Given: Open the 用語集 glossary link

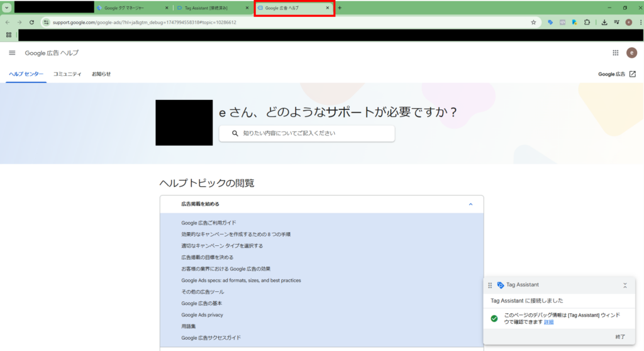Looking at the screenshot, I should pos(189,326).
